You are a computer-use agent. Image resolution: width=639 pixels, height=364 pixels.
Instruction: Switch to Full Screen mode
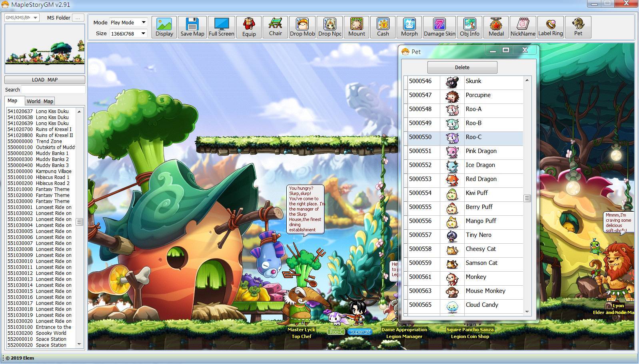(x=221, y=27)
